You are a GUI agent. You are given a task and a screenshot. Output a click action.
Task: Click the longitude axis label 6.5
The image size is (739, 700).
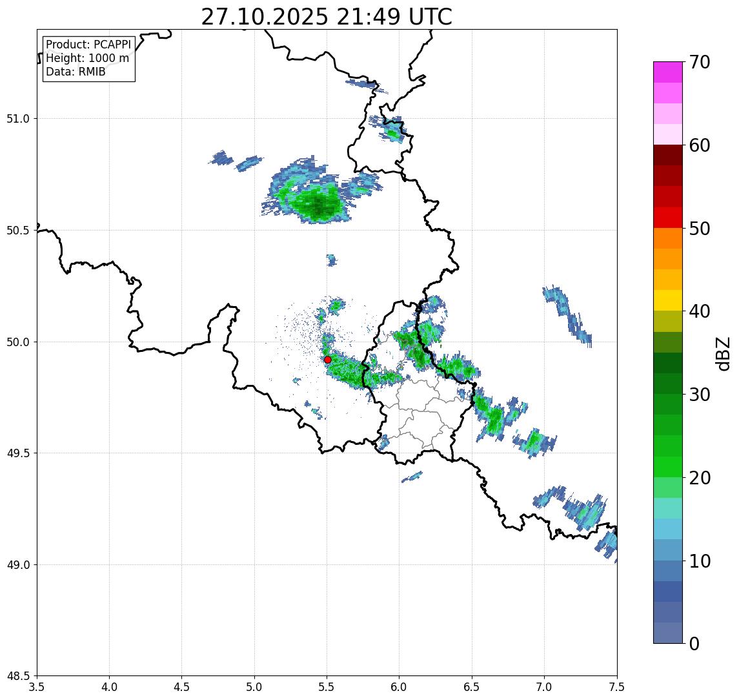click(x=472, y=687)
